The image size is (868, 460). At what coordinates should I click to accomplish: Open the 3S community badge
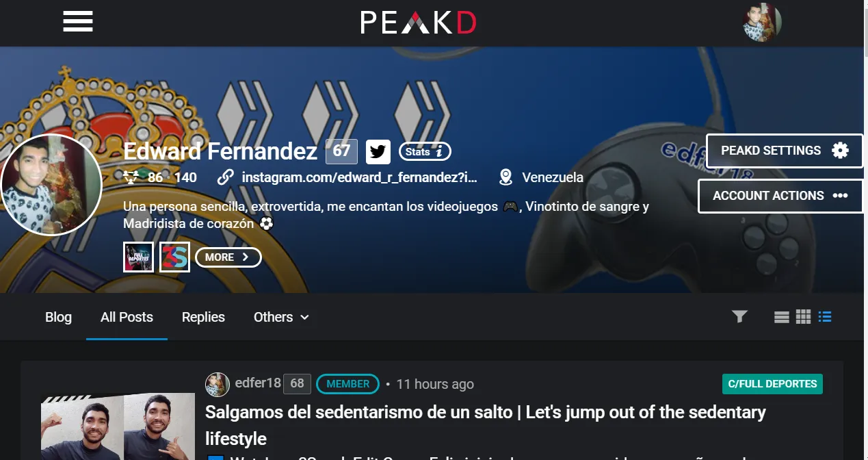[x=174, y=257]
